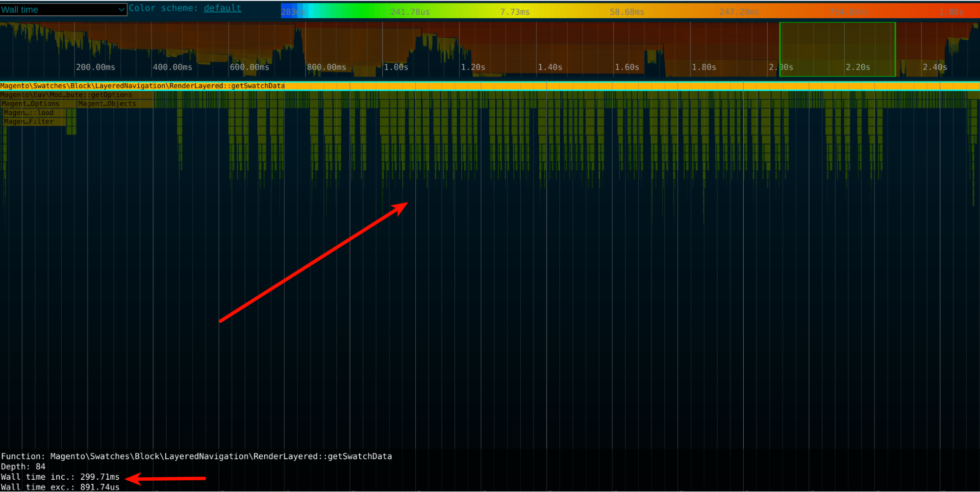Click the Function name text line
This screenshot has height=492, width=980.
pos(197,456)
